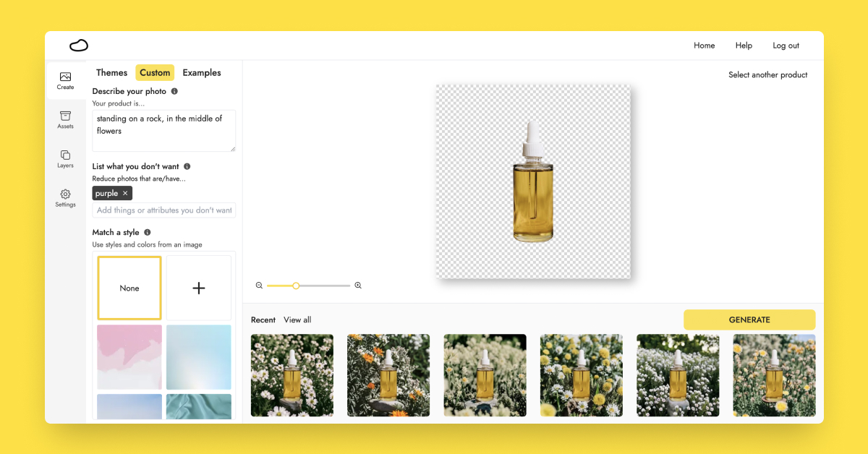Click the cloud logo icon
This screenshot has width=868, height=454.
coord(79,46)
